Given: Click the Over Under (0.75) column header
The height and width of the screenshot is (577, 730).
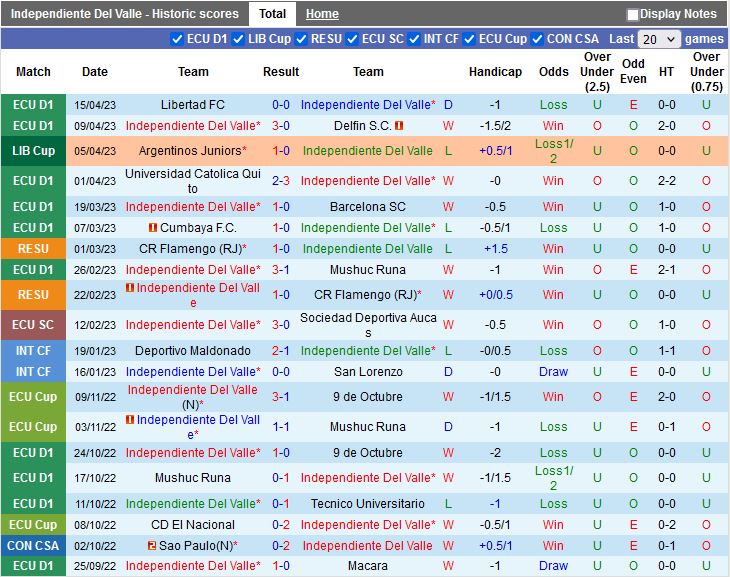Looking at the screenshot, I should click(707, 72).
